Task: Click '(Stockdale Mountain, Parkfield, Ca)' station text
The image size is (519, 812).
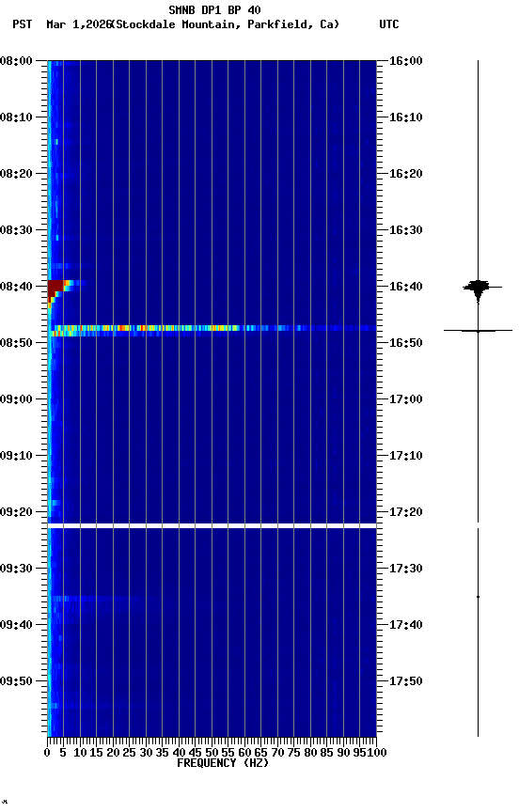Action: point(226,24)
